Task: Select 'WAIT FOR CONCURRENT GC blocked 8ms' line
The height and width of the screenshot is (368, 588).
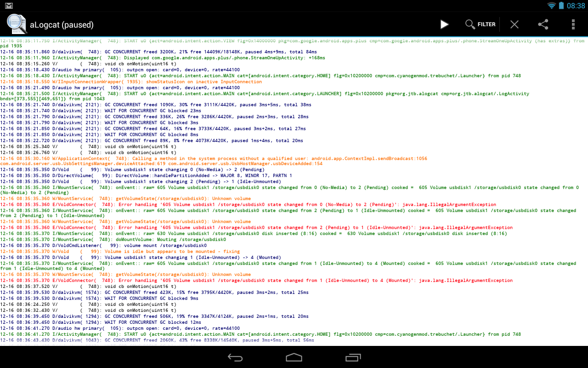Action: pyautogui.click(x=99, y=134)
